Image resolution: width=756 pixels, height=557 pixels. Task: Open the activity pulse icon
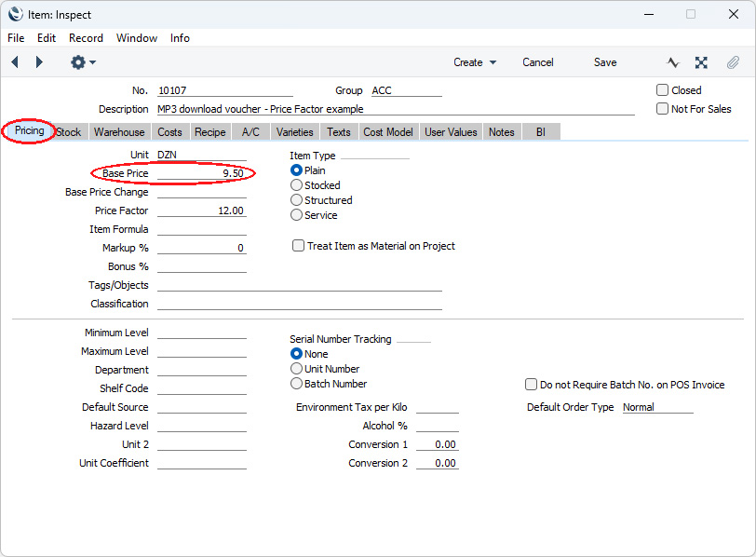(x=673, y=62)
